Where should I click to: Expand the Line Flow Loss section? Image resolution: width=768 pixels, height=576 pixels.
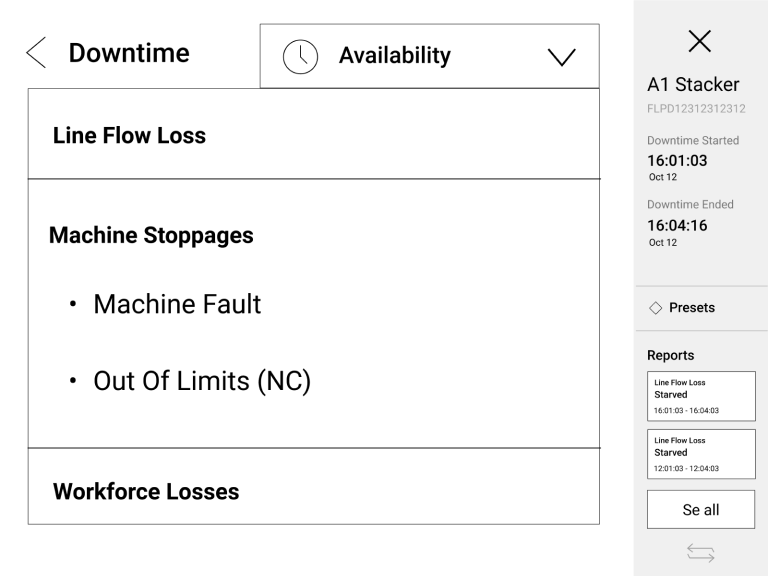(129, 136)
